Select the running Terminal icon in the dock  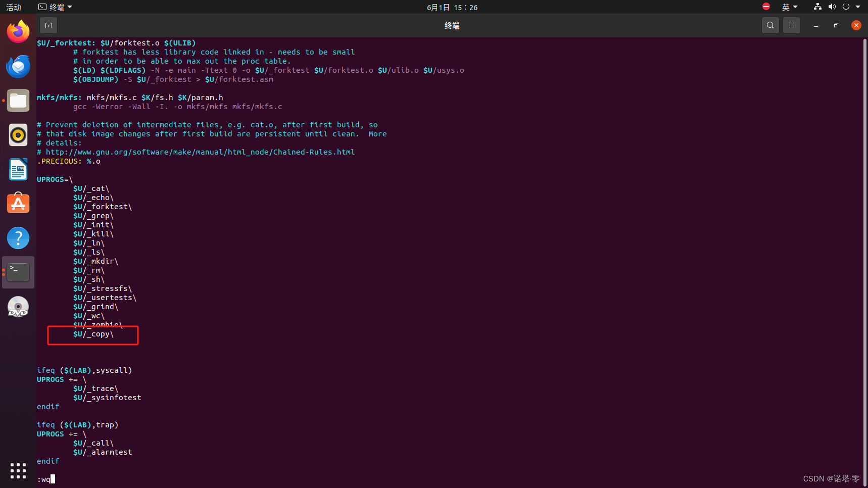18,272
